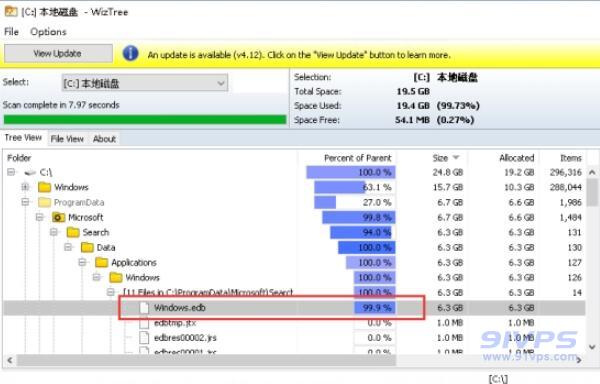Click the C:\ drive icon in tree

[x=30, y=172]
